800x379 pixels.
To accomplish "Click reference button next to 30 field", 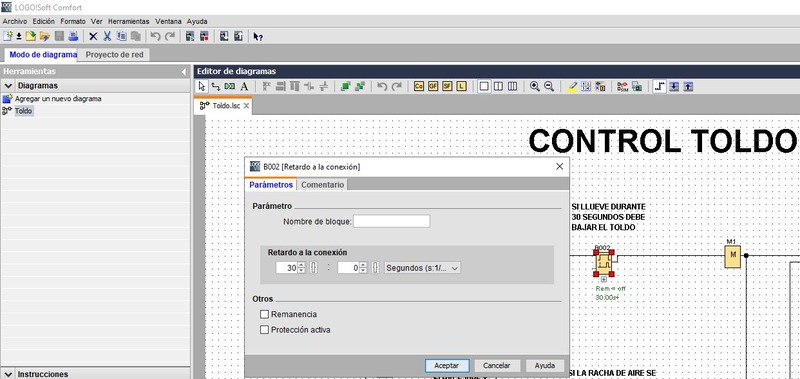I will 313,267.
